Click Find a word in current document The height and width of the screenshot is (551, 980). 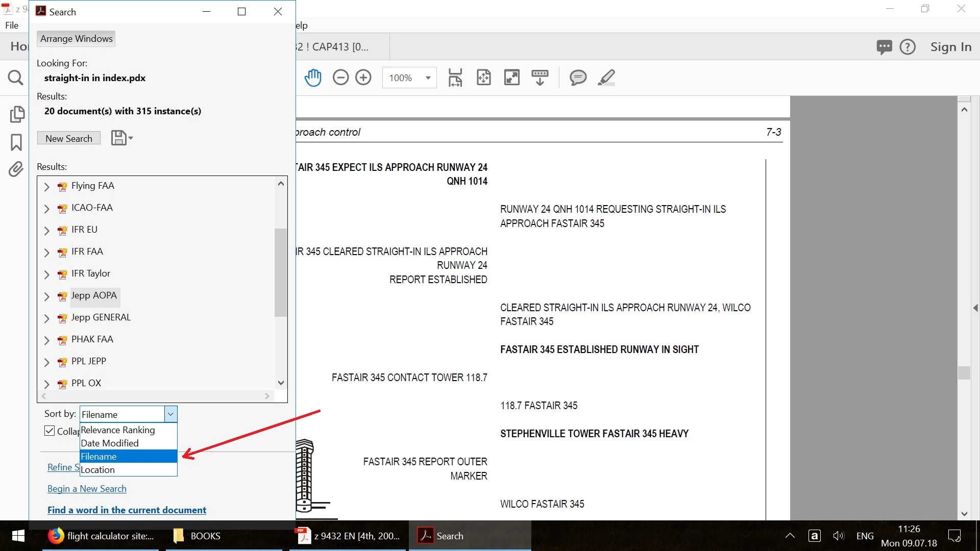(x=127, y=510)
